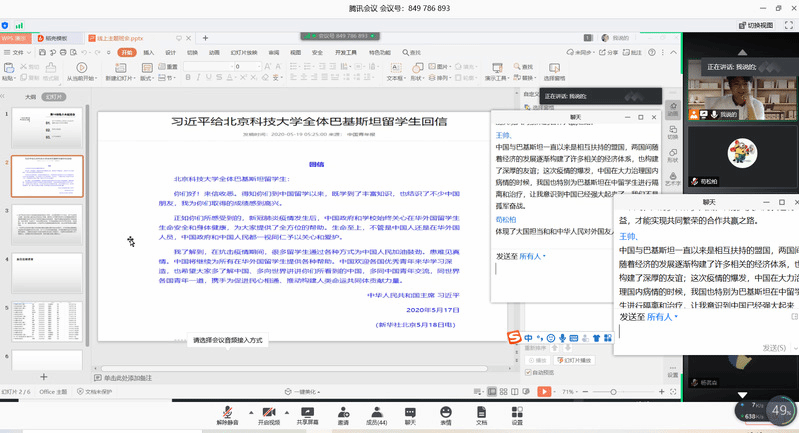Insert a text box
Image resolution: width=799 pixels, height=433 pixels.
click(x=395, y=71)
